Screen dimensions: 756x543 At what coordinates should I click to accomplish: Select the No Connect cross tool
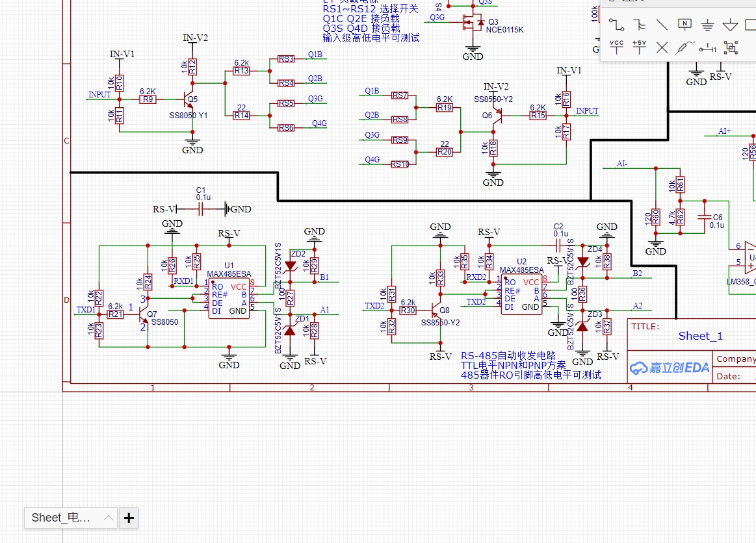click(x=662, y=47)
